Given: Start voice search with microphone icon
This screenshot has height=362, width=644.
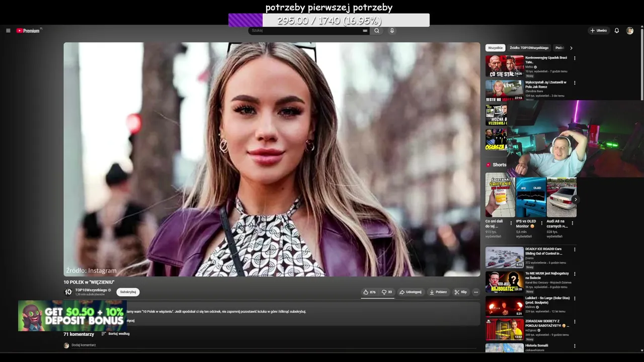Looking at the screenshot, I should point(392,31).
